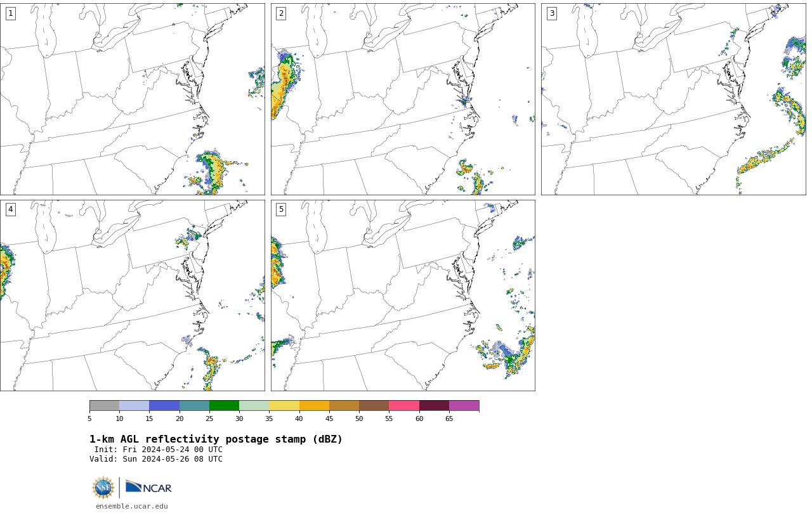Image resolution: width=812 pixels, height=513 pixels.
Task: Click the teal 20-25 dBZ swatch
Action: click(x=194, y=406)
